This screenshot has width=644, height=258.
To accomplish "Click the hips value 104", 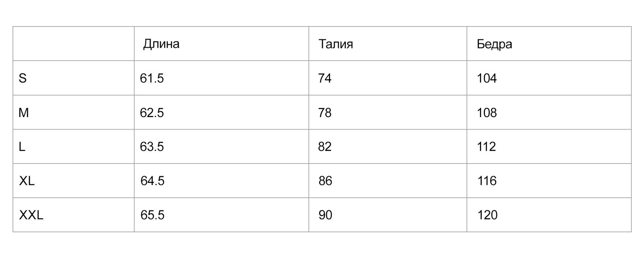I will 487,78.
